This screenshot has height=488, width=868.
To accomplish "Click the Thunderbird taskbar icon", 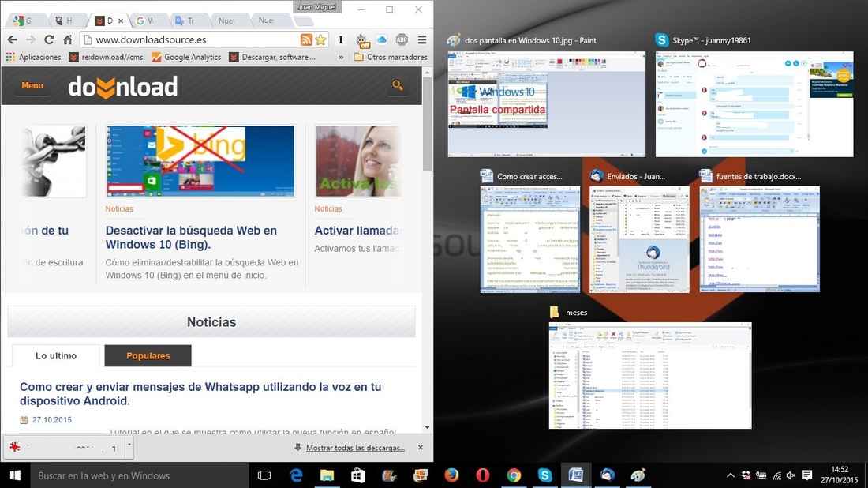I will 607,475.
